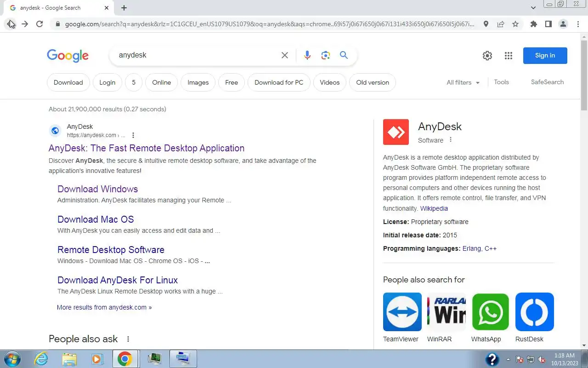Select the Videos filter chip

[x=329, y=82]
